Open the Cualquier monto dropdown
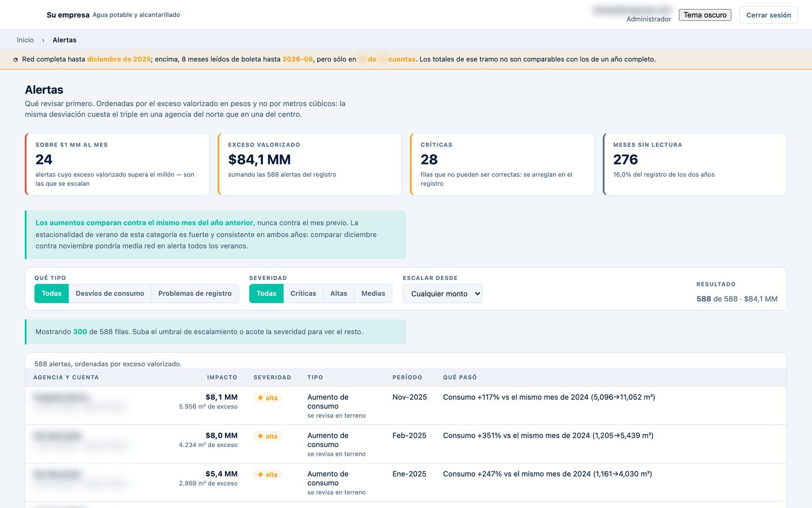Image resolution: width=812 pixels, height=508 pixels. (x=443, y=294)
